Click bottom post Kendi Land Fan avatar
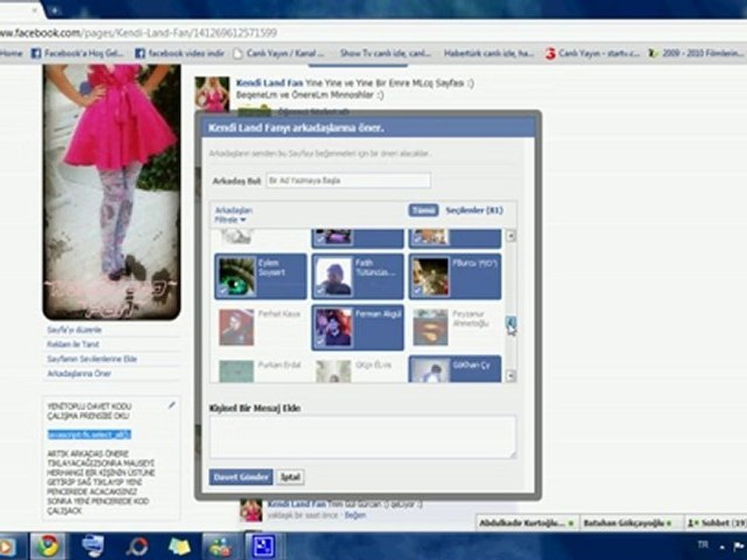Viewport: 747px width, 560px height. pyautogui.click(x=251, y=510)
